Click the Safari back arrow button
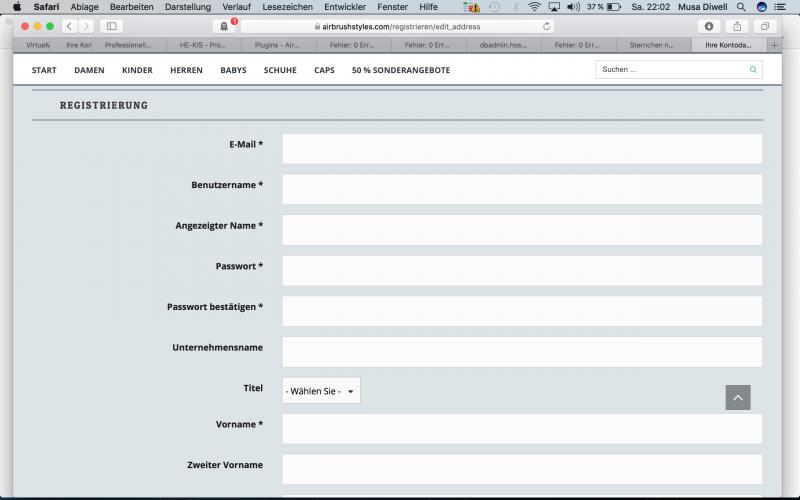The height and width of the screenshot is (500, 800). click(x=69, y=26)
